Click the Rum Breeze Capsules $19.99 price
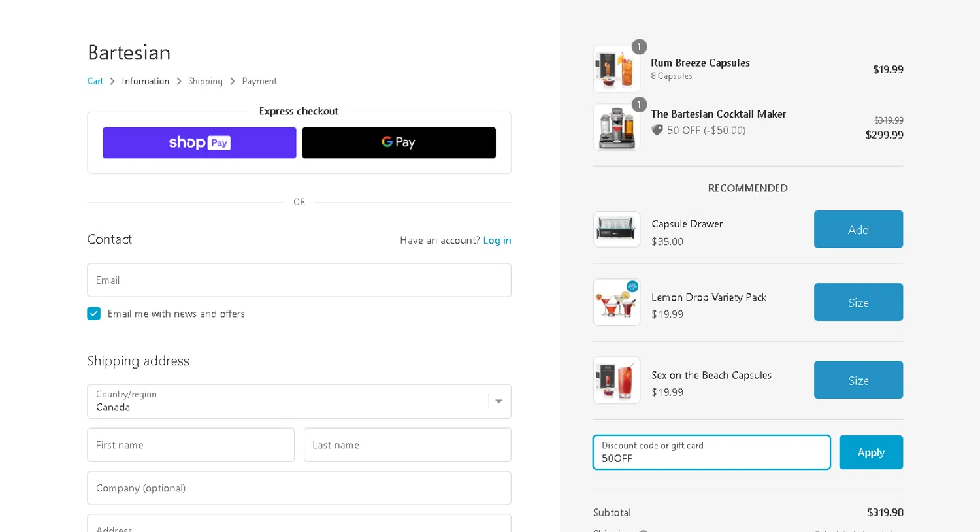Image resolution: width=980 pixels, height=532 pixels. pyautogui.click(x=888, y=69)
